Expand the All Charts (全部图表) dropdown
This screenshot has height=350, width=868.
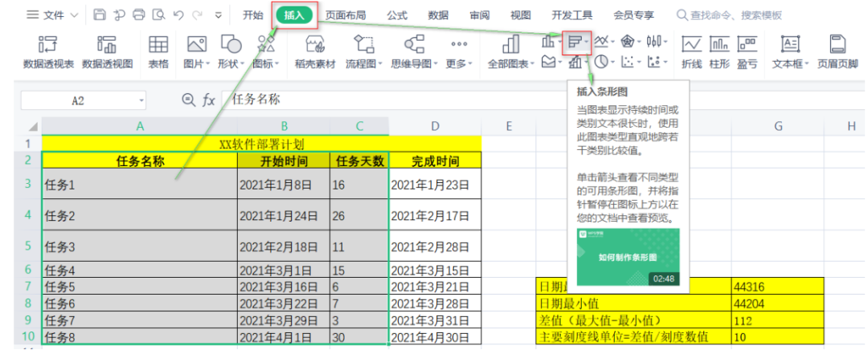click(534, 64)
